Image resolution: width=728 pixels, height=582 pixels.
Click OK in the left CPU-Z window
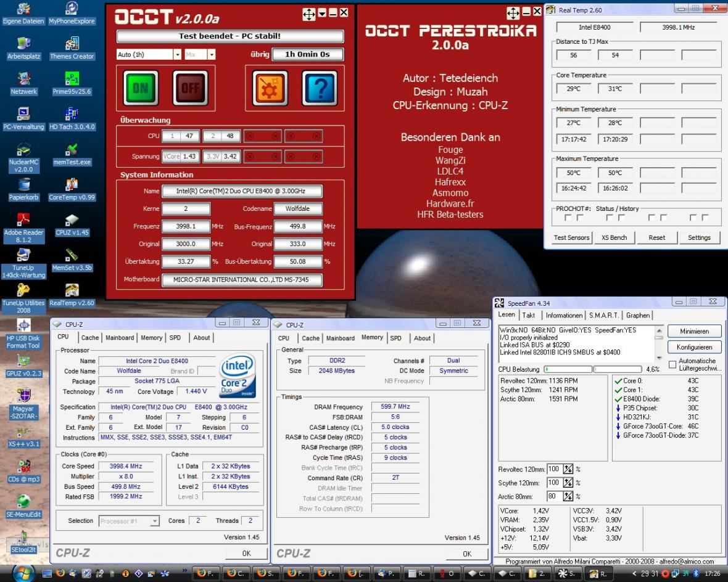coord(246,553)
